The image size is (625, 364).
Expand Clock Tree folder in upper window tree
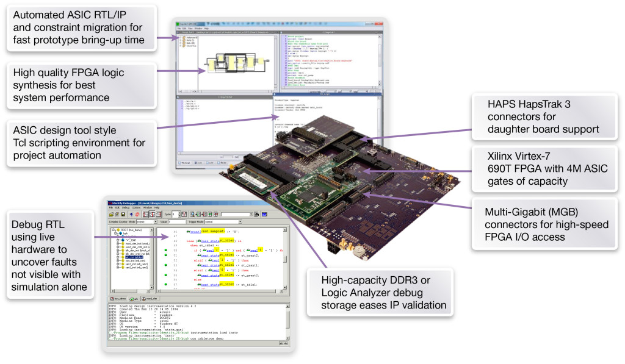180,46
